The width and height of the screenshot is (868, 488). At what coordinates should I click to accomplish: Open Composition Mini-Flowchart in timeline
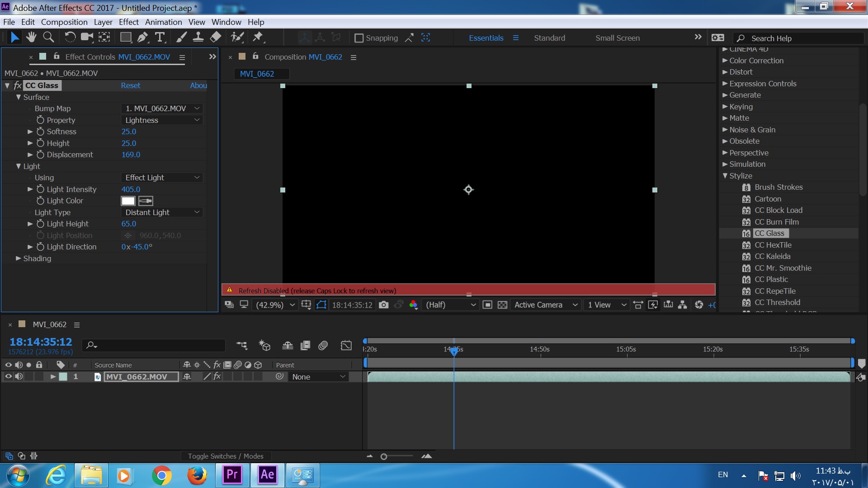[242, 346]
